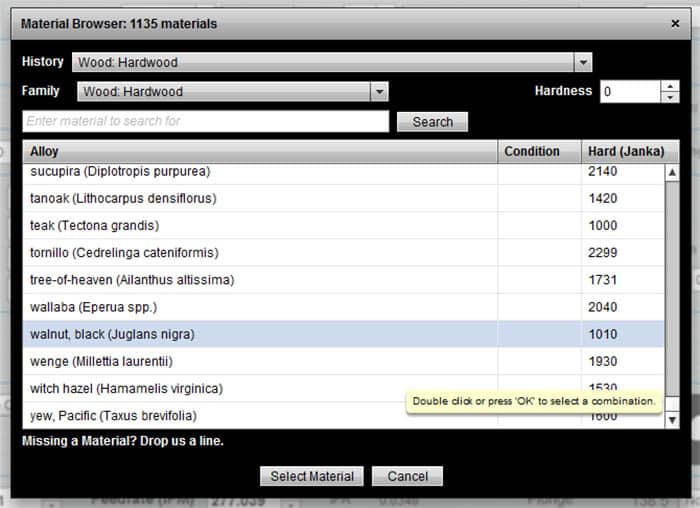The height and width of the screenshot is (508, 700).
Task: Increase Hardness value with up arrow
Action: coord(670,86)
